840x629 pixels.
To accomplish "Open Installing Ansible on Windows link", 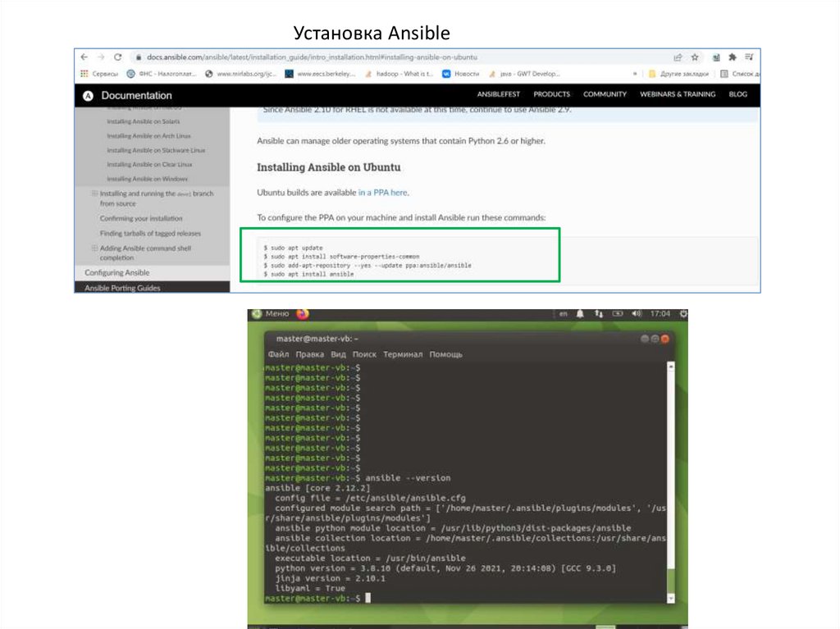I will [x=147, y=179].
